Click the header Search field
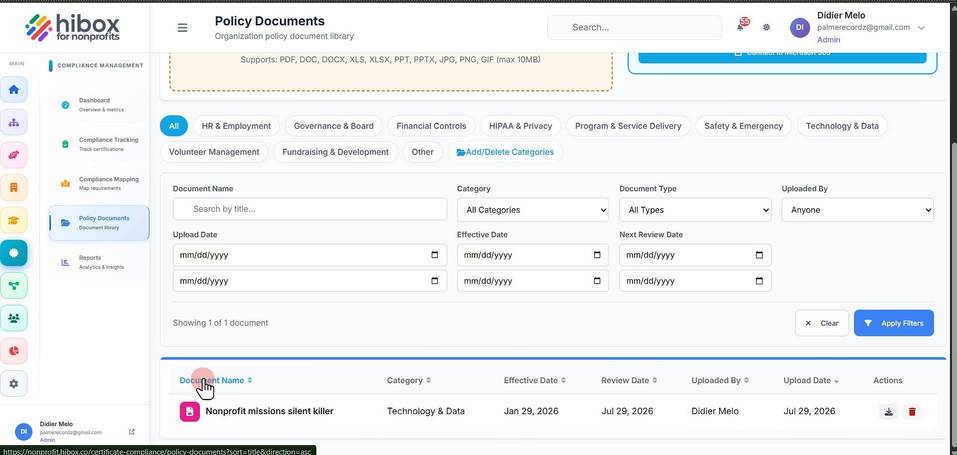This screenshot has height=455, width=957. (635, 27)
